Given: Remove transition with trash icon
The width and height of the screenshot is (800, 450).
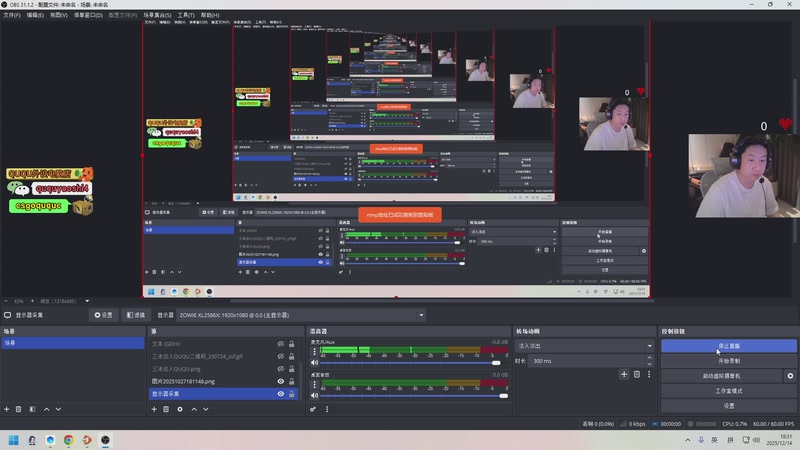Looking at the screenshot, I should pos(637,374).
